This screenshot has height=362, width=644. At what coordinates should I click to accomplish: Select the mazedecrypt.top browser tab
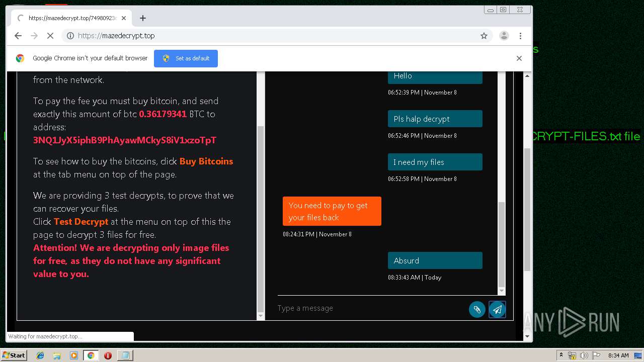[72, 18]
